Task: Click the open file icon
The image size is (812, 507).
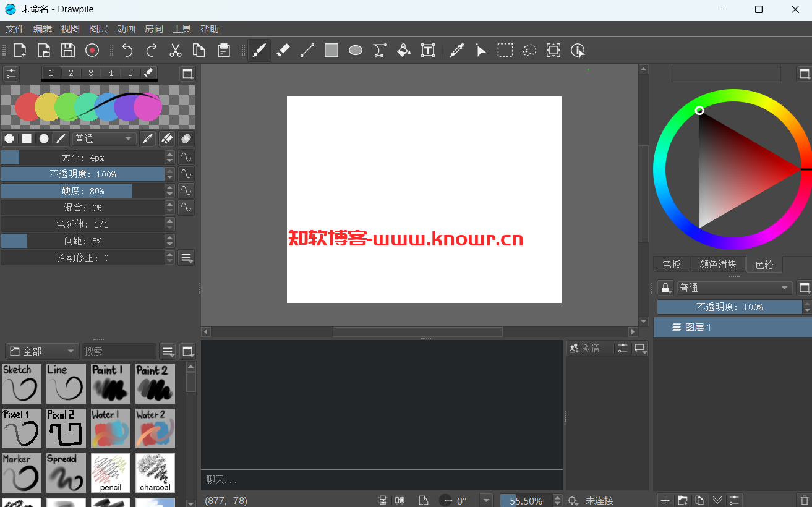Action: (x=44, y=51)
